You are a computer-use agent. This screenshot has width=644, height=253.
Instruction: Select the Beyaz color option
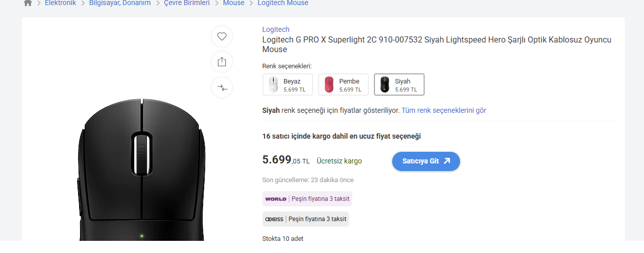(287, 85)
